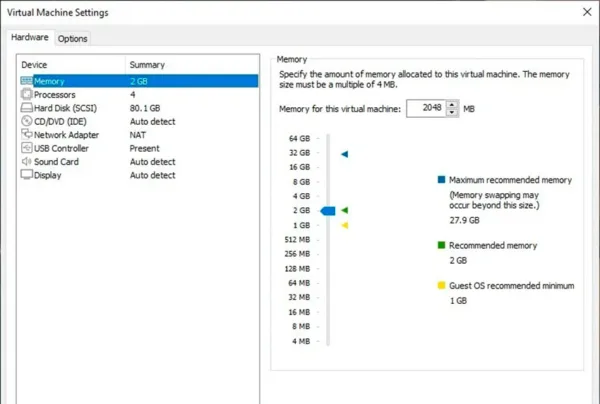Click the 256 MB scale label

point(297,254)
